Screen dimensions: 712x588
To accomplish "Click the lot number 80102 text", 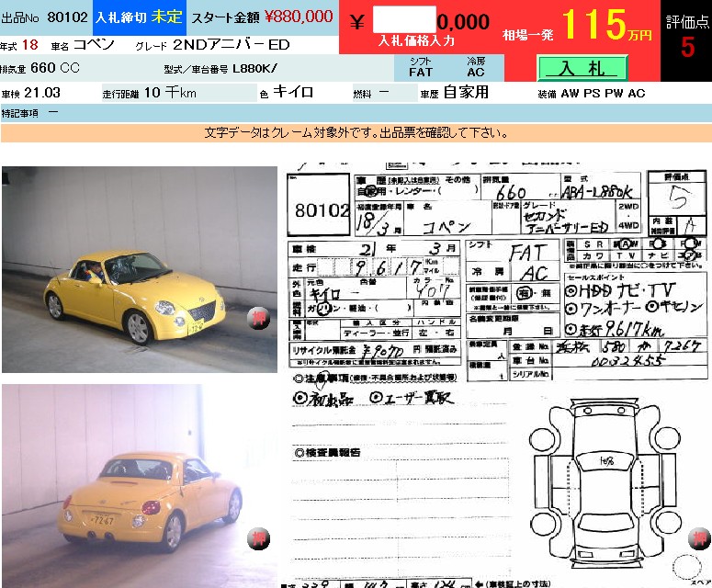I will 67,17.
